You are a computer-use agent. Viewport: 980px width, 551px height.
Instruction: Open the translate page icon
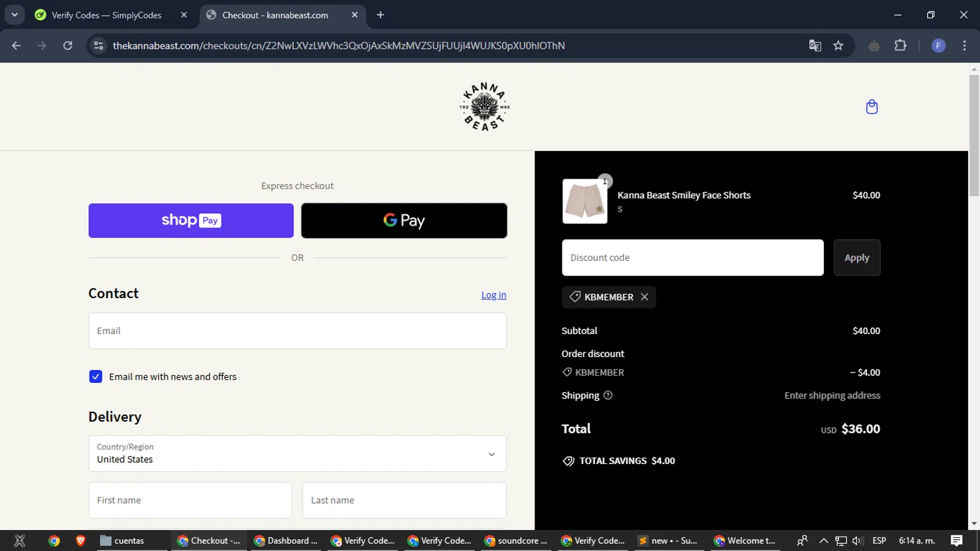pyautogui.click(x=815, y=46)
